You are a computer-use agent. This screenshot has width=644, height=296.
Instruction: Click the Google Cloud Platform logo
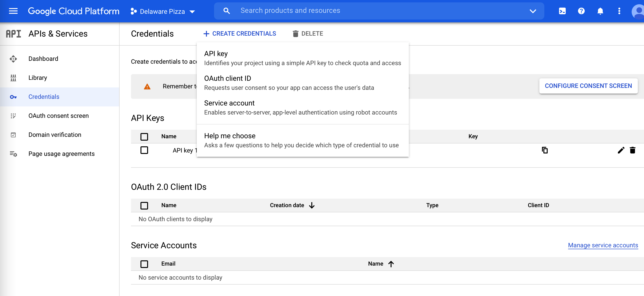74,11
